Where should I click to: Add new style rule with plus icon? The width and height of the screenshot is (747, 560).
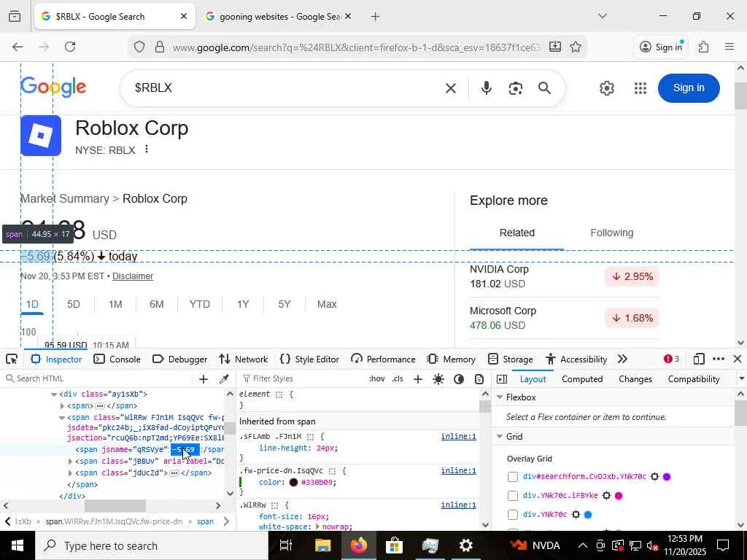click(x=418, y=379)
